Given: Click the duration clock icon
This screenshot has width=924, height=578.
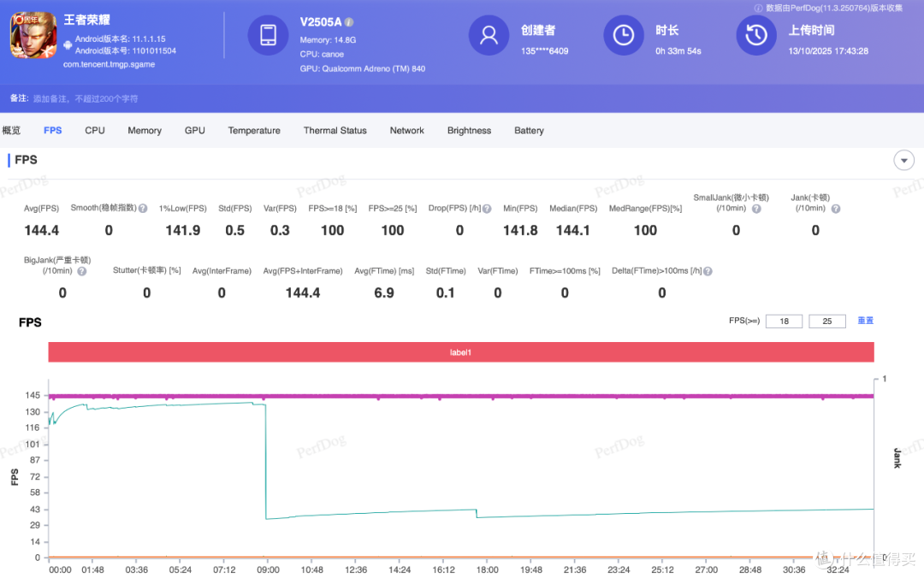Looking at the screenshot, I should [624, 35].
